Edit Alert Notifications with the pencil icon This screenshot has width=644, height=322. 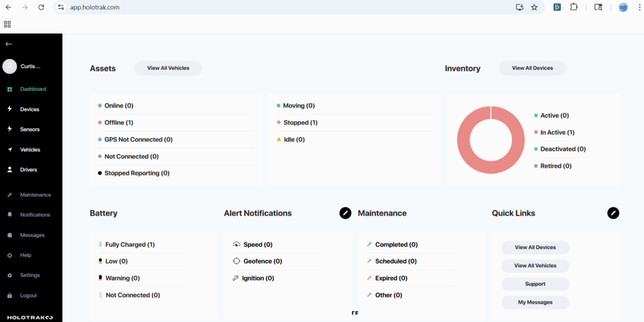(x=345, y=213)
